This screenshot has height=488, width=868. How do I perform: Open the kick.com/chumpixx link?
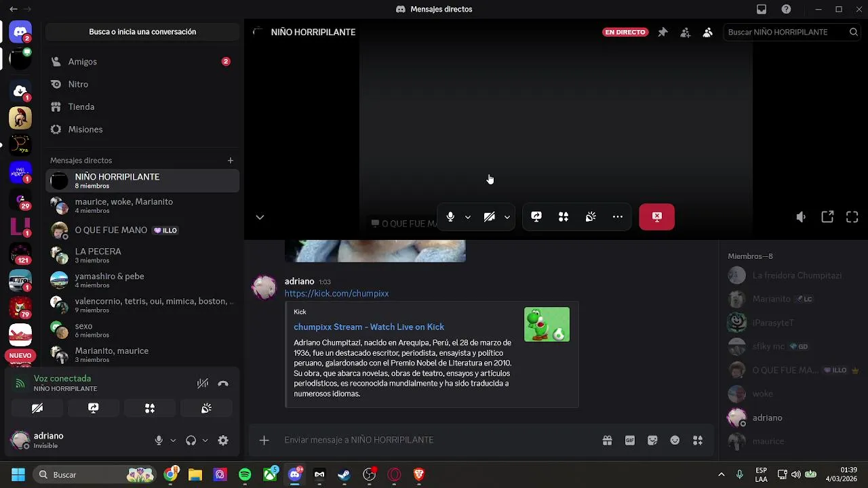click(x=336, y=293)
